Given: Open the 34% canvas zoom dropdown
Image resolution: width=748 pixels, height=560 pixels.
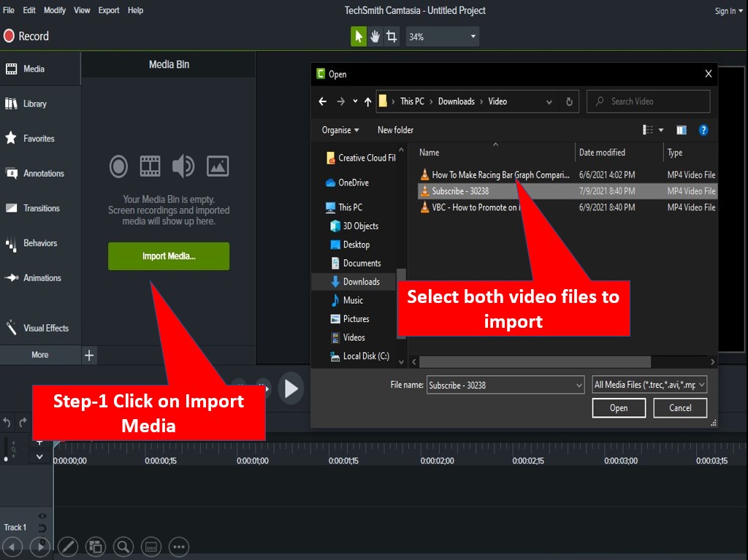Looking at the screenshot, I should coord(442,37).
